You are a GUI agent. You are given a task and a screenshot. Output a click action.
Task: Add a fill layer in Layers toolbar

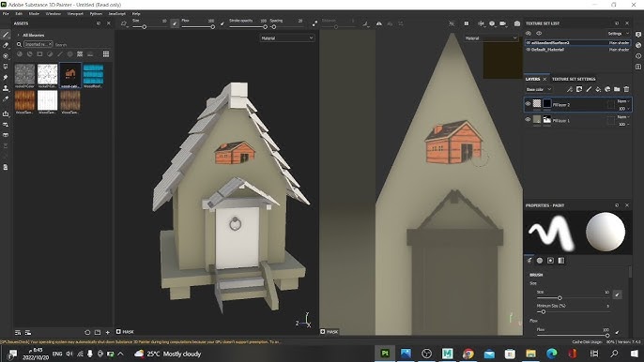(x=598, y=89)
